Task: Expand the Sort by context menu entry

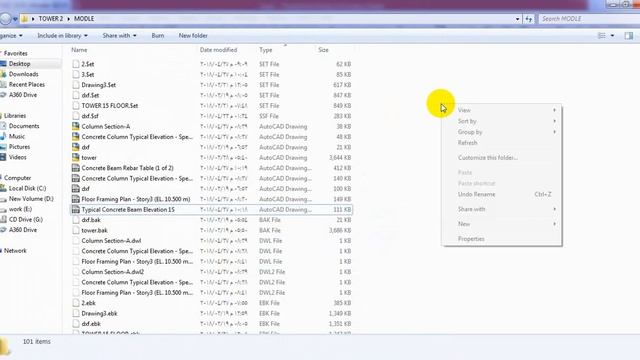Action: 502,121
